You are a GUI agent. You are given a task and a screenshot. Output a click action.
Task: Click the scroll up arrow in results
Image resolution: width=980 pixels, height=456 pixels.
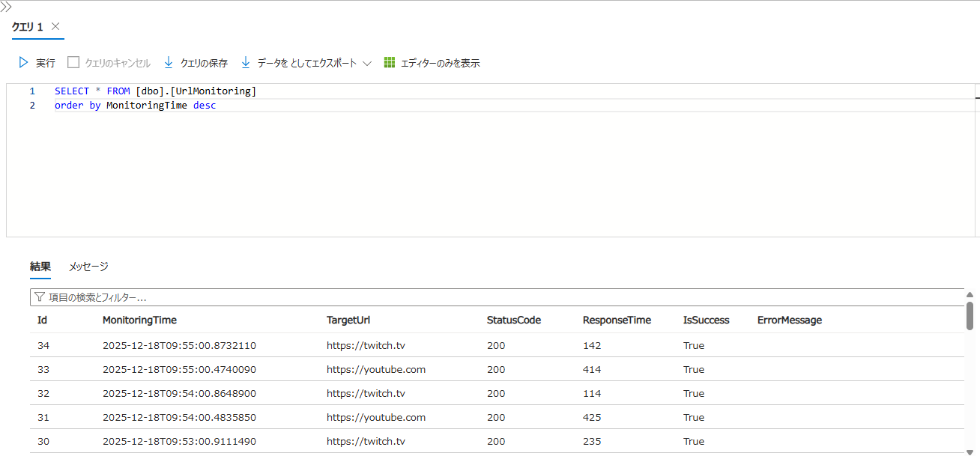970,295
